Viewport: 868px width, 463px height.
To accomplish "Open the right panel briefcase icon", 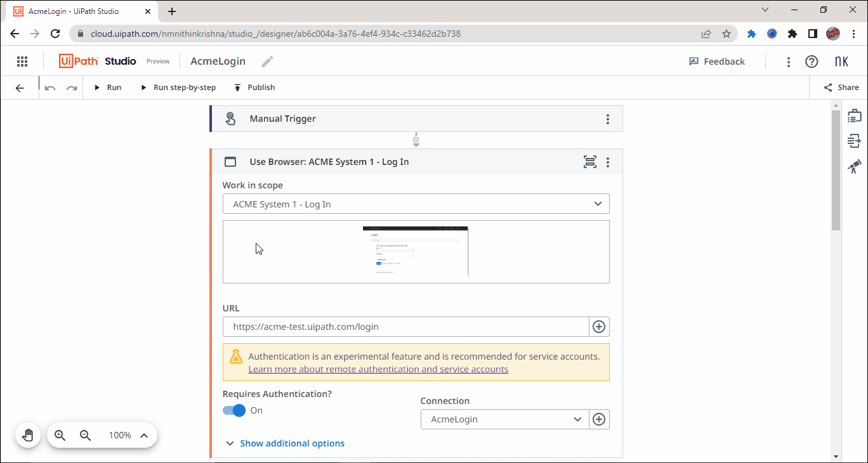I will pyautogui.click(x=854, y=115).
